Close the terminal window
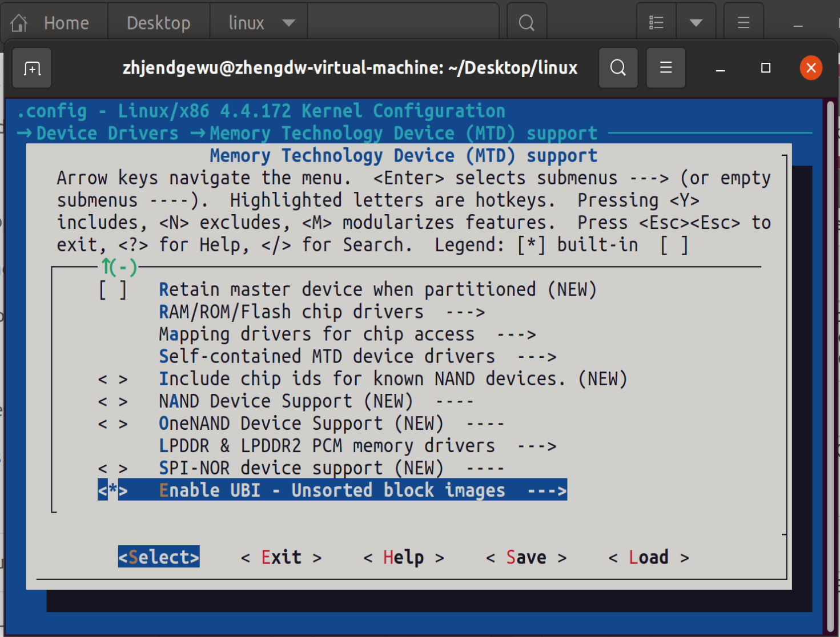840x637 pixels. 811,68
